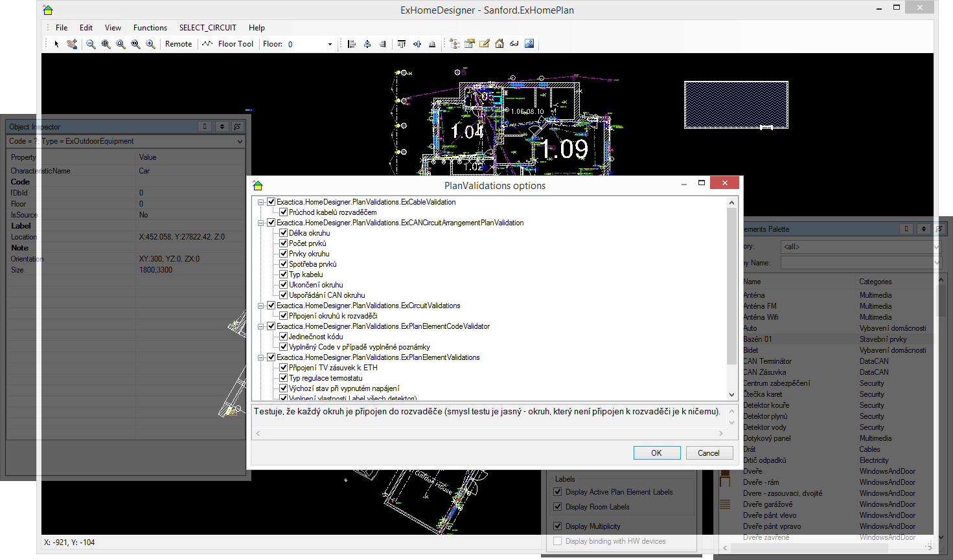Click the zoom out magnifier icon

pyautogui.click(x=91, y=44)
